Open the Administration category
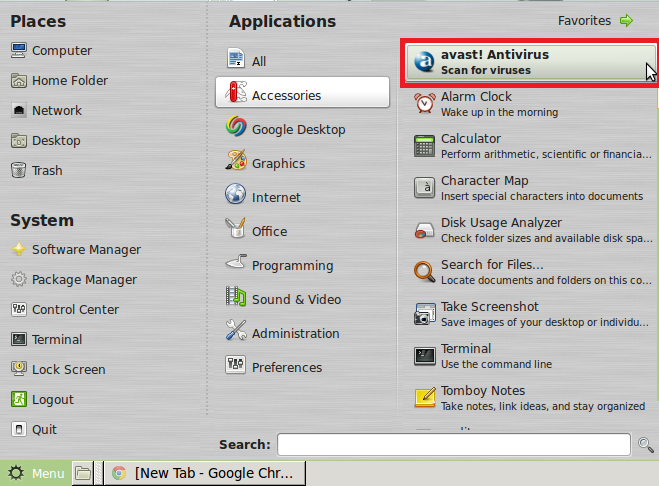This screenshot has width=659, height=486. tap(282, 331)
